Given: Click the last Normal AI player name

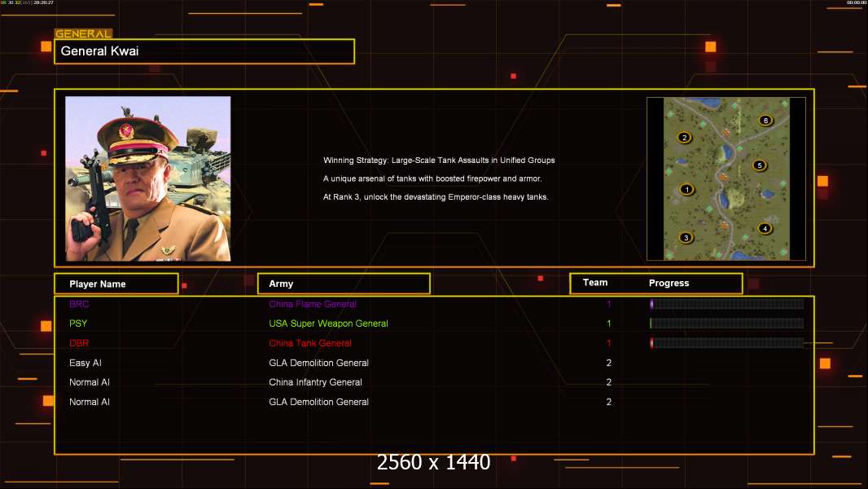Looking at the screenshot, I should point(89,402).
